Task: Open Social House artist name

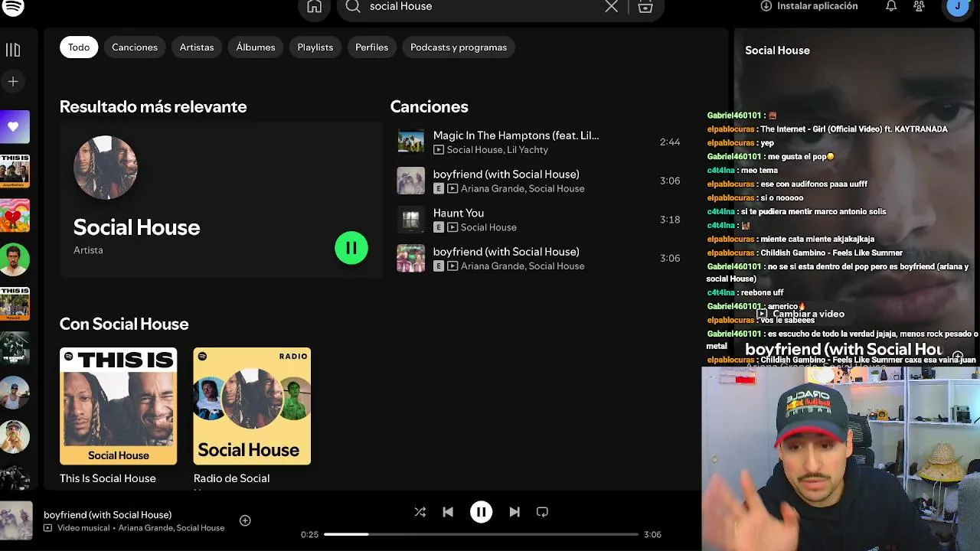Action: pos(136,227)
